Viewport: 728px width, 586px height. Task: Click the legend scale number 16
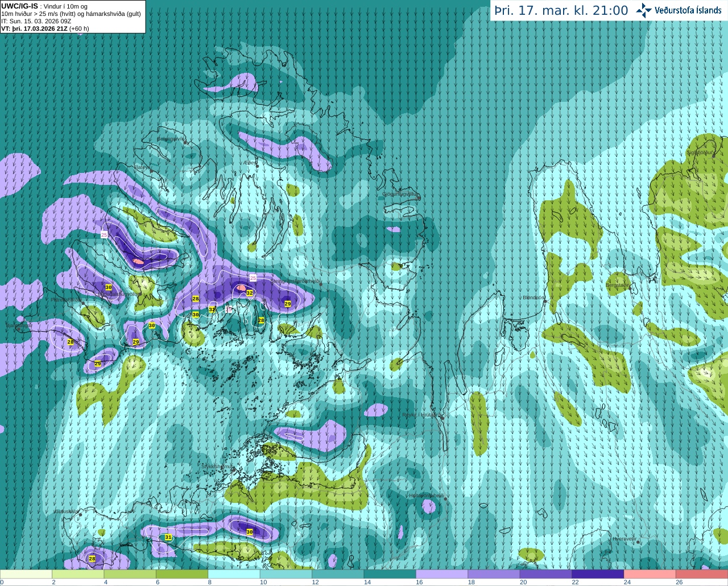(x=419, y=582)
